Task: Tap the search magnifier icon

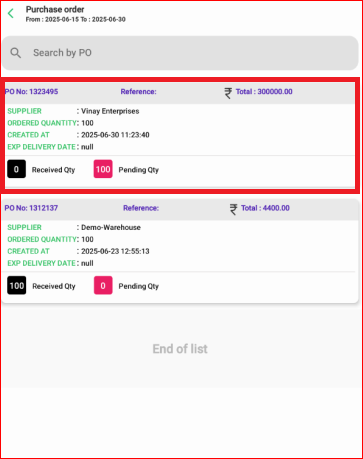Action: (x=15, y=53)
